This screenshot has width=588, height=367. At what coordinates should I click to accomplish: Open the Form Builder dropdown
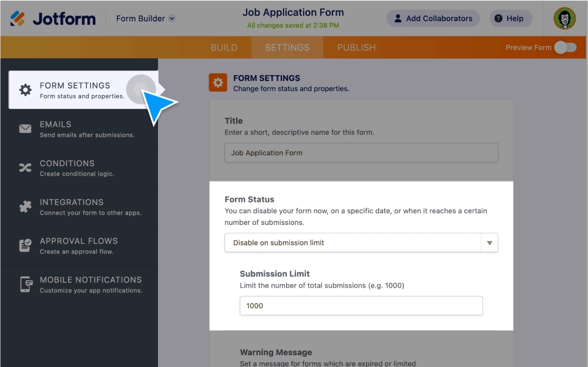click(x=145, y=18)
